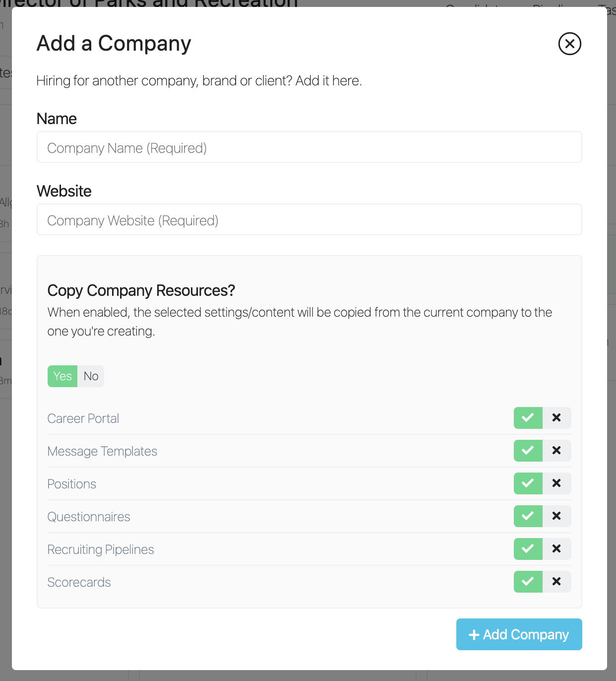
Task: Select No for Copy Company Resources
Action: point(91,376)
